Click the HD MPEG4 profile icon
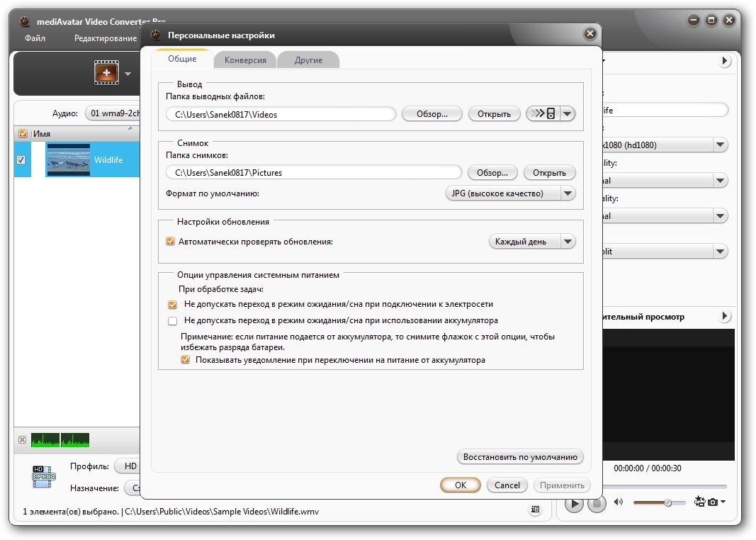This screenshot has height=540, width=756. [x=43, y=477]
